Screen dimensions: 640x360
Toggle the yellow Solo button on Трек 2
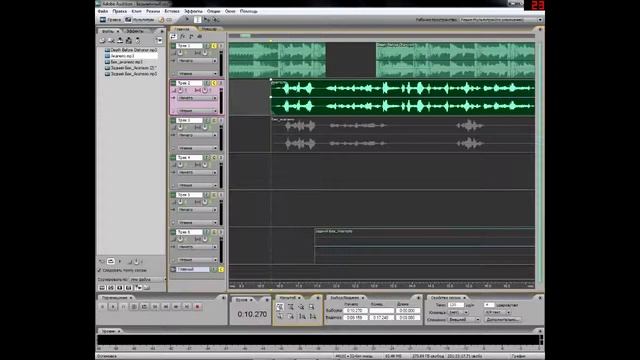(214, 83)
